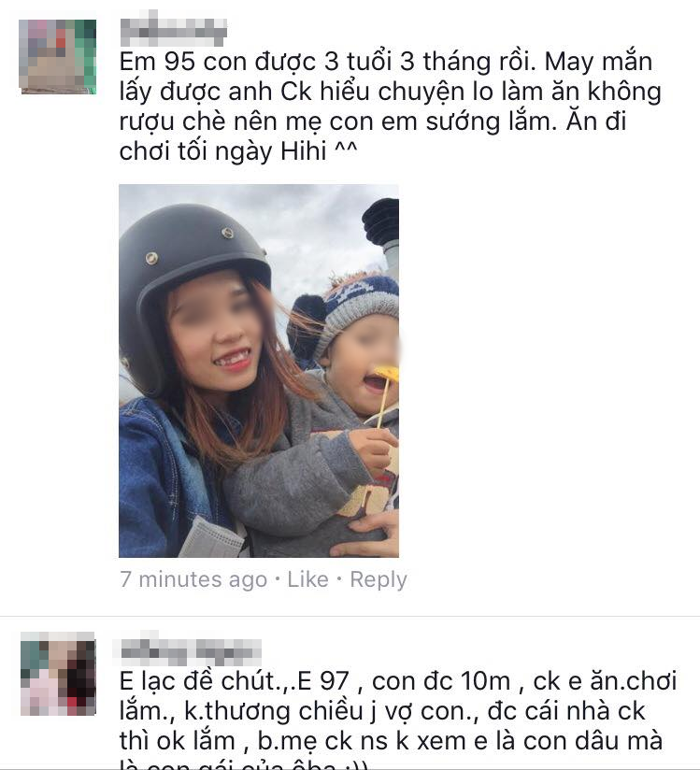Like the comment posted 7 minutes ago
Viewport: 700px width, 770px height.
pos(307,579)
